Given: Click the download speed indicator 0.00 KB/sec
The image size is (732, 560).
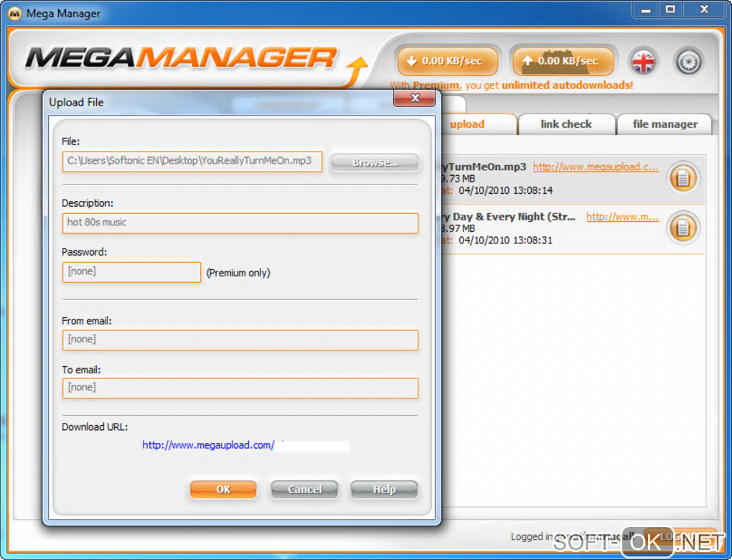Looking at the screenshot, I should [448, 61].
